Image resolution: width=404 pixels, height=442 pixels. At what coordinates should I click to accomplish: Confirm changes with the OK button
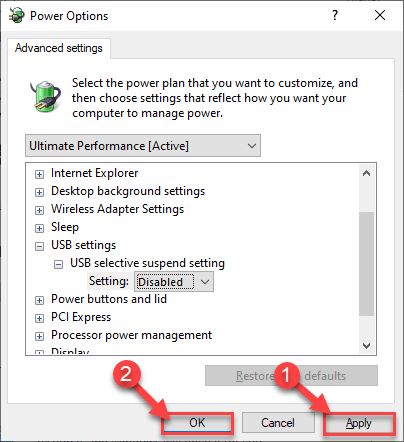click(197, 423)
